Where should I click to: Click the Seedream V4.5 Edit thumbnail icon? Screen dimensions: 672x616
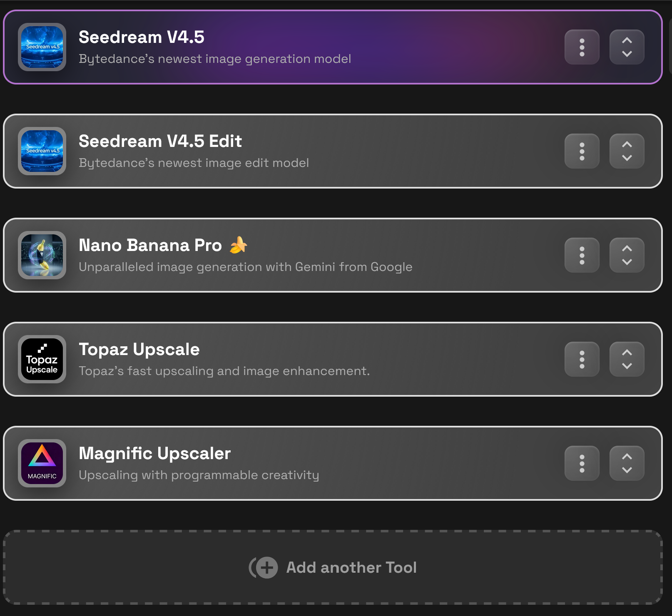42,151
